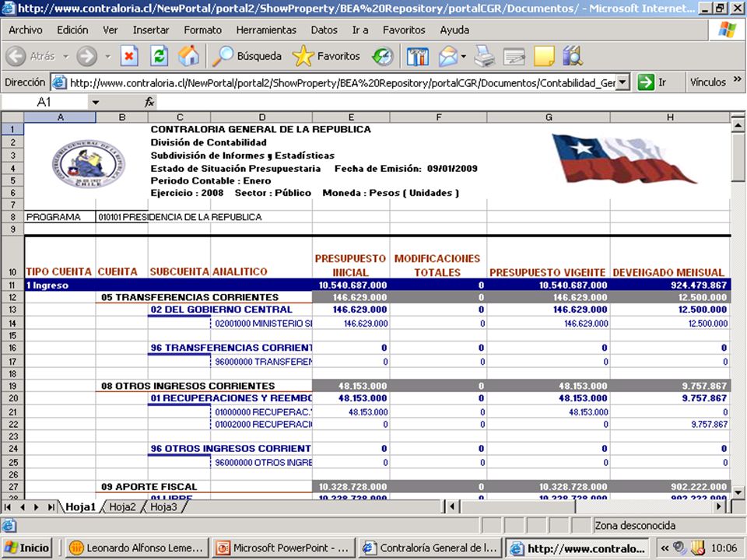Open the Archivo menu
This screenshot has height=560, width=747.
[25, 30]
